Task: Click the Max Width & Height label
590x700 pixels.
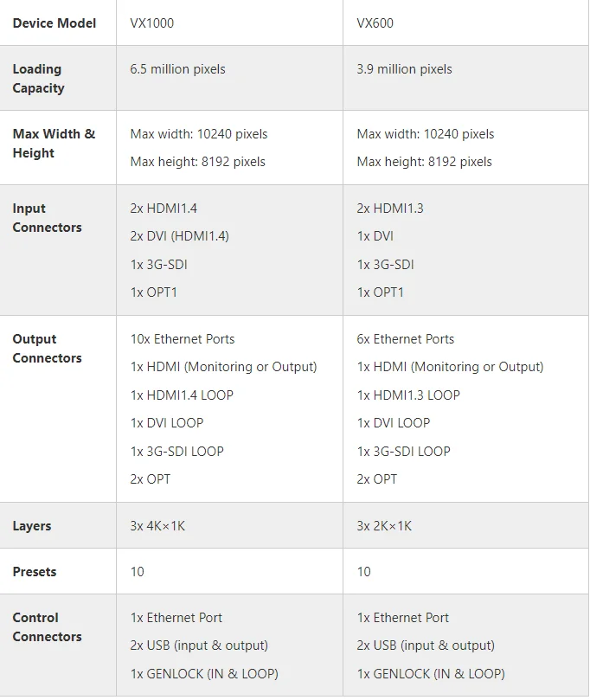Action: click(54, 144)
